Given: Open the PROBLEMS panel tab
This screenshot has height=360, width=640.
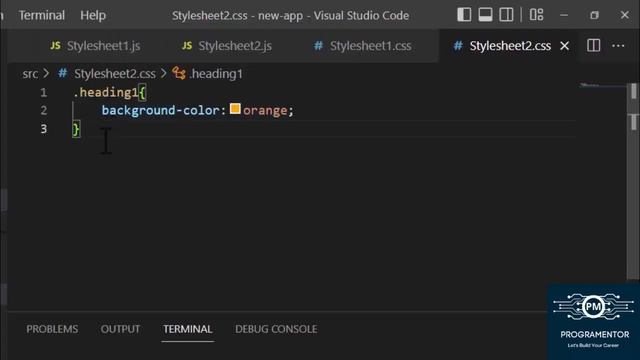Looking at the screenshot, I should point(52,329).
